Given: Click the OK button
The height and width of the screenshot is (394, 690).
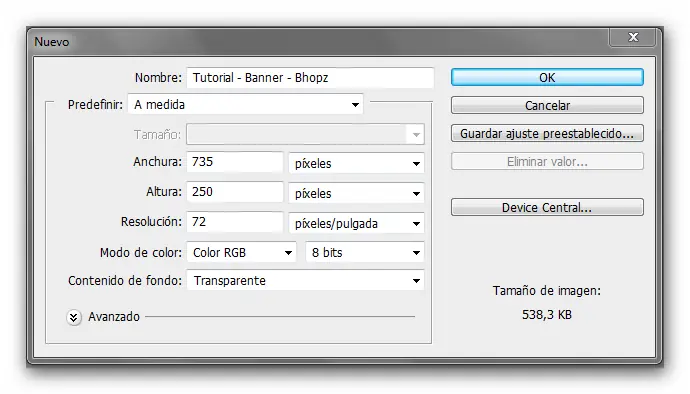Looking at the screenshot, I should click(x=547, y=77).
